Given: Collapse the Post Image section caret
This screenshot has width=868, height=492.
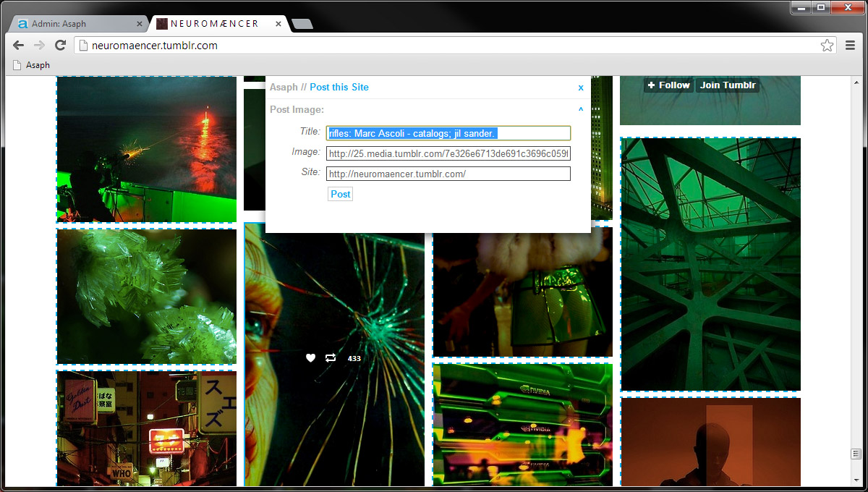Looking at the screenshot, I should [x=580, y=110].
